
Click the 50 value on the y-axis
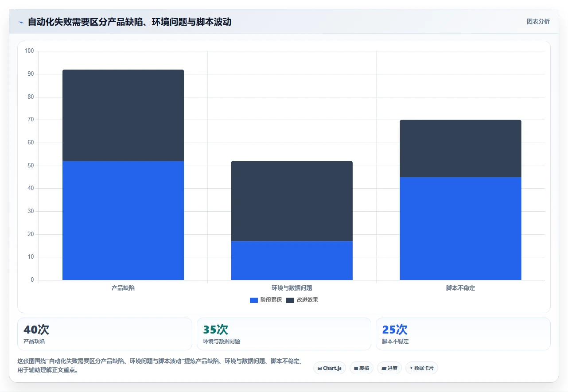(x=31, y=166)
